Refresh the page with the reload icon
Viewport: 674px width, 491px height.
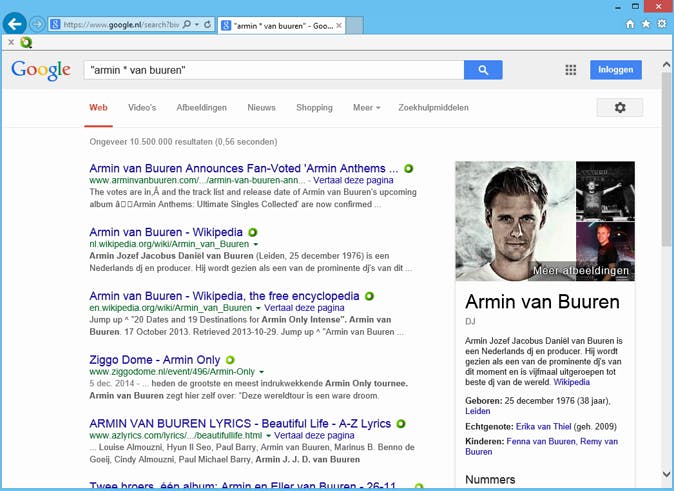pyautogui.click(x=207, y=25)
